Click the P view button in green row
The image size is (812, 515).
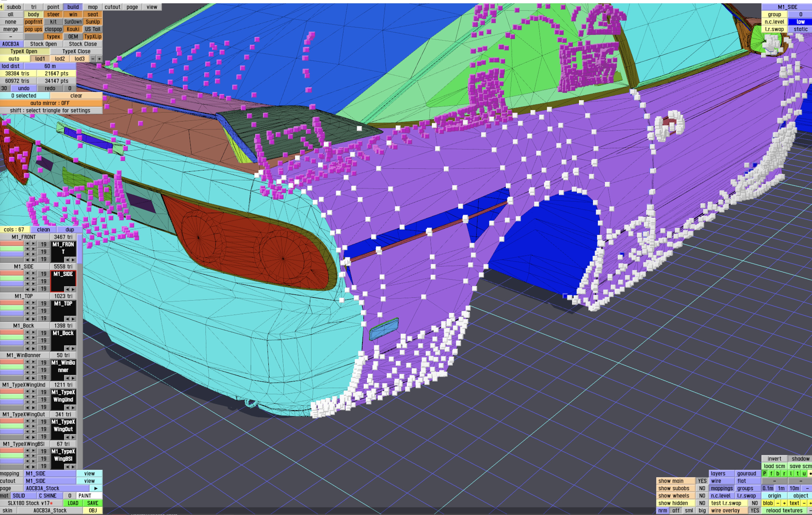(x=765, y=474)
